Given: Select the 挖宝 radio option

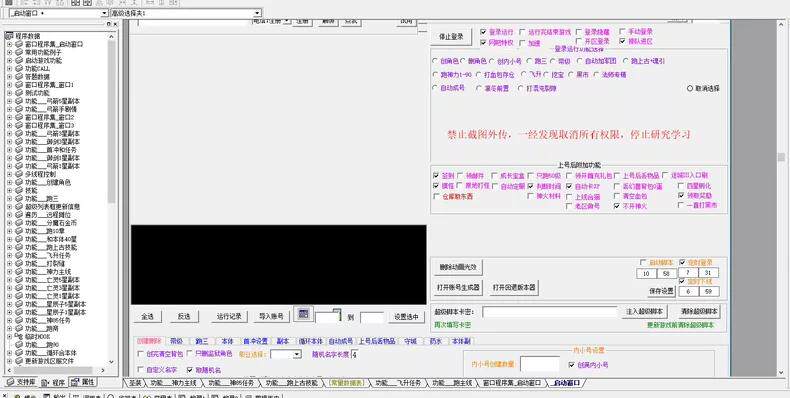Looking at the screenshot, I should point(547,75).
